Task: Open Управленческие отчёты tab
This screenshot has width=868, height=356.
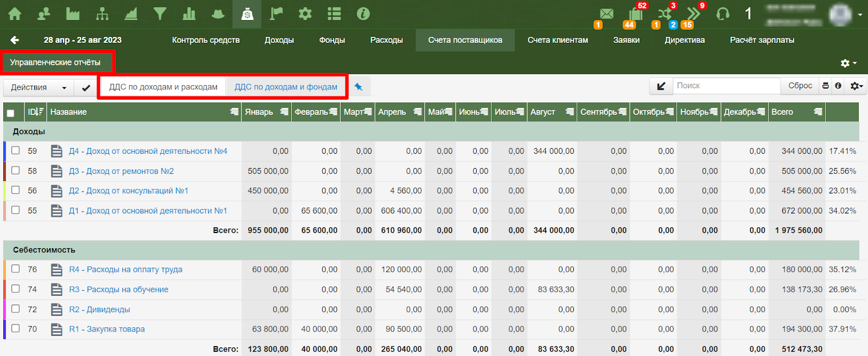Action: (x=55, y=62)
